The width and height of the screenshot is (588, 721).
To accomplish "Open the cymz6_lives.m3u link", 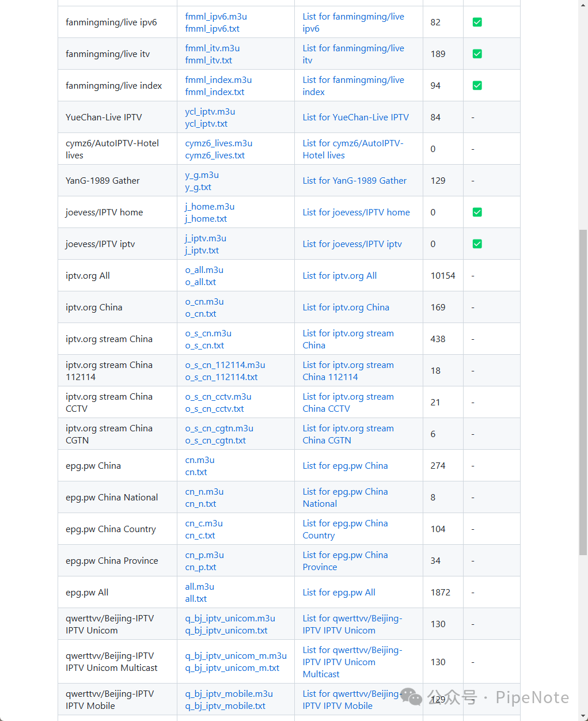I will 218,143.
